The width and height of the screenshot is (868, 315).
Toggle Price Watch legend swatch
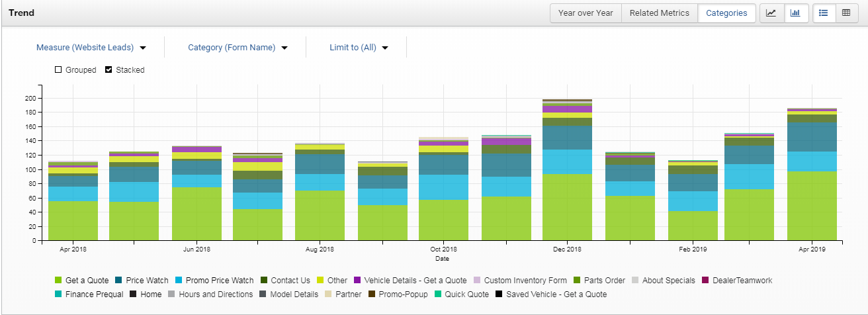[x=118, y=281]
